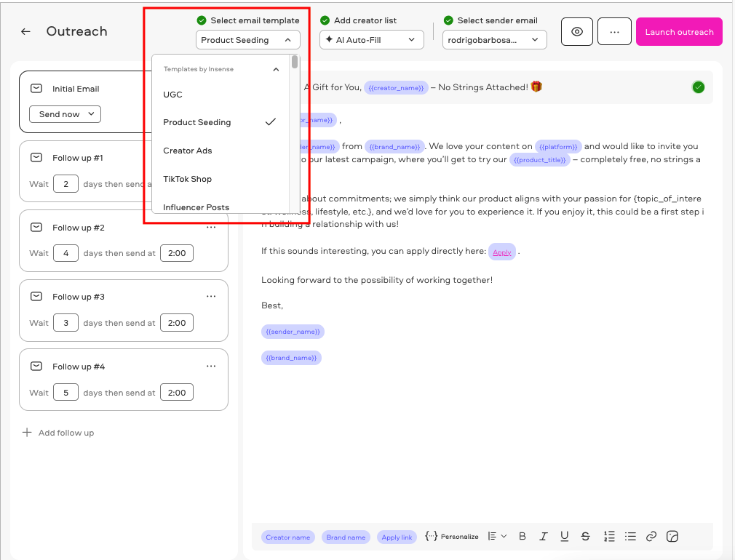The width and height of the screenshot is (735, 560).
Task: Open the text alignment dropdown
Action: (497, 537)
